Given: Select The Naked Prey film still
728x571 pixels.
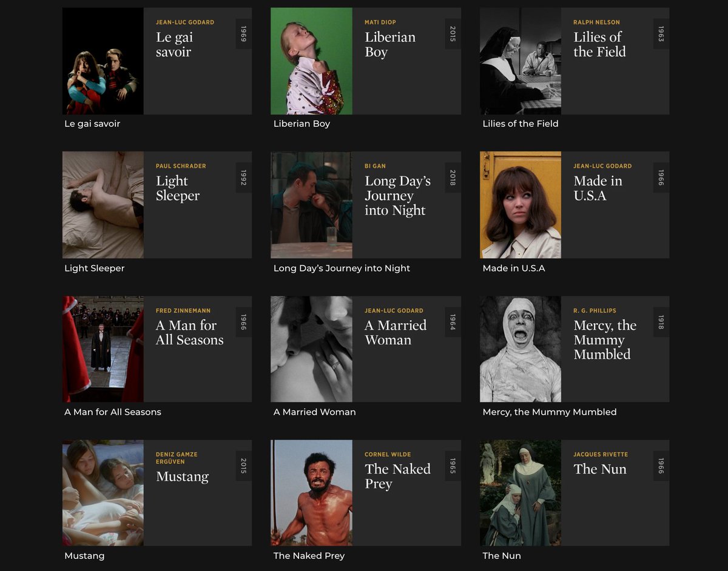Looking at the screenshot, I should click(x=311, y=493).
